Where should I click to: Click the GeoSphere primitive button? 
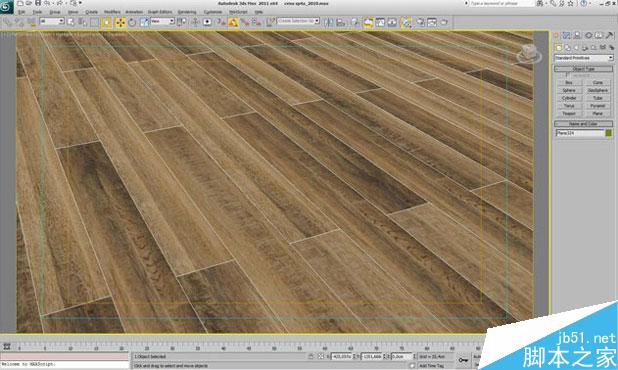[598, 90]
